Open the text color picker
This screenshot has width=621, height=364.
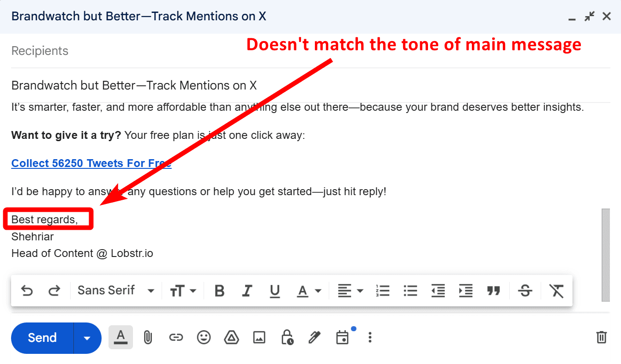[x=309, y=291]
